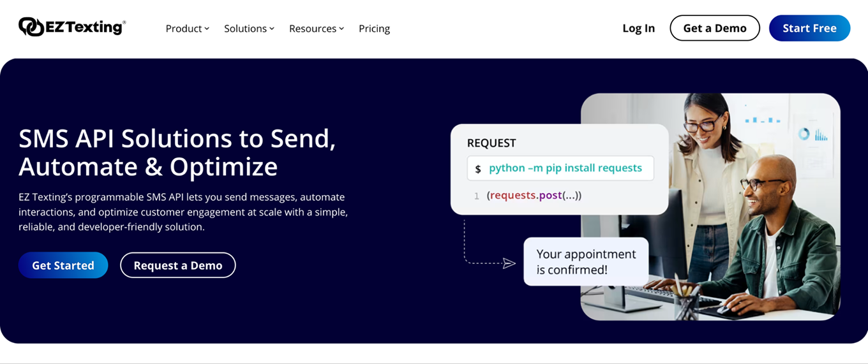
Task: Click the EZ Texting logo
Action: pyautogui.click(x=72, y=27)
